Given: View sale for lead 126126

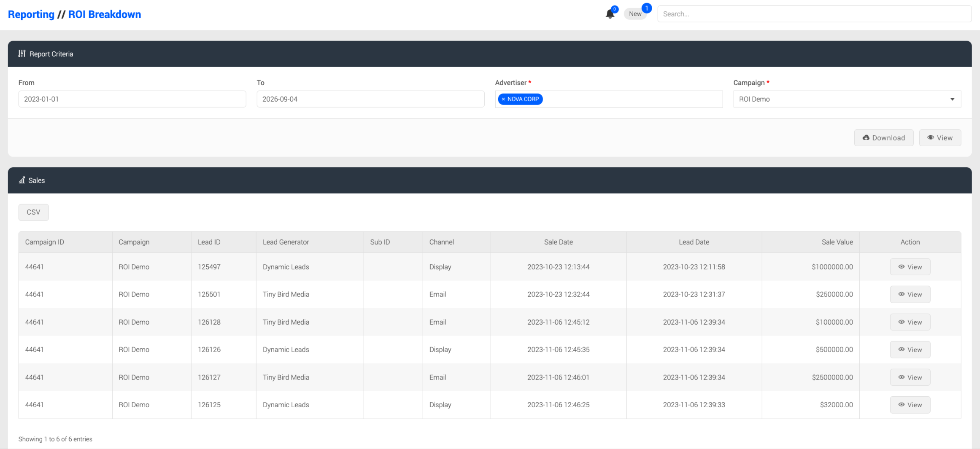Looking at the screenshot, I should pyautogui.click(x=910, y=350).
